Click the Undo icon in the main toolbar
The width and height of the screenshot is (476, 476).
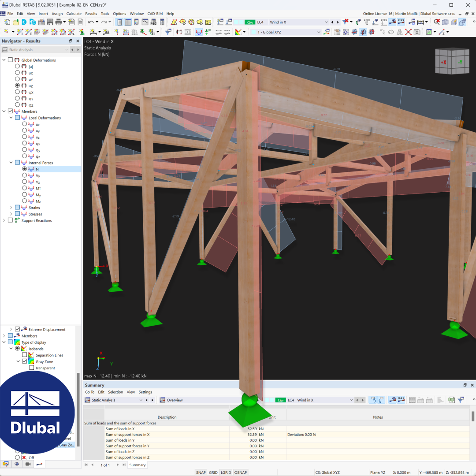pos(91,21)
